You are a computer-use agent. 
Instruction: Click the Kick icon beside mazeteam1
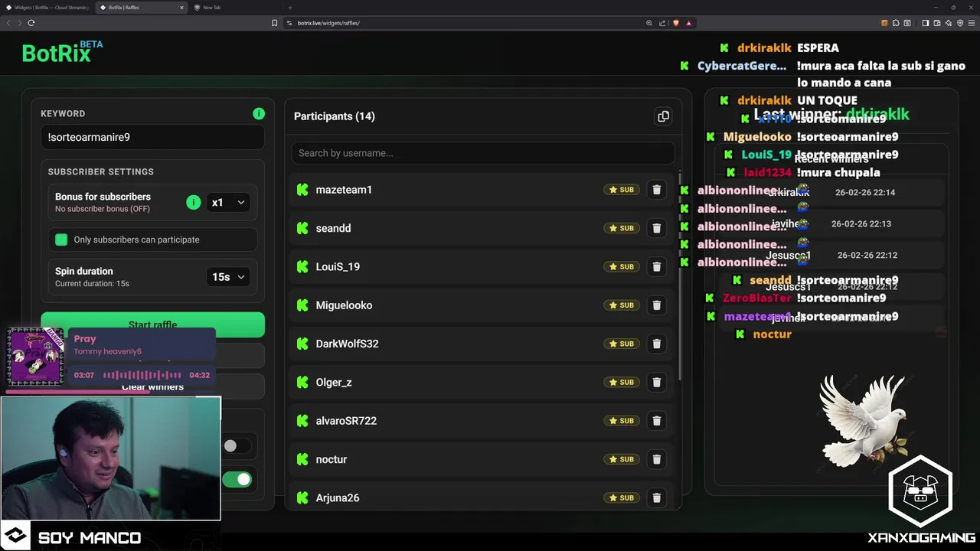(x=302, y=190)
